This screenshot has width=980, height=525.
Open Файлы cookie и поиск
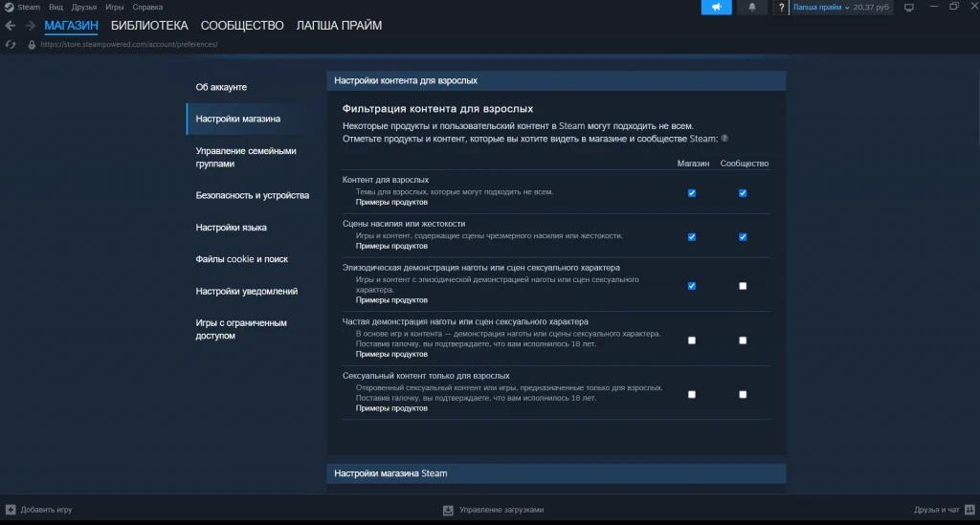tap(242, 259)
